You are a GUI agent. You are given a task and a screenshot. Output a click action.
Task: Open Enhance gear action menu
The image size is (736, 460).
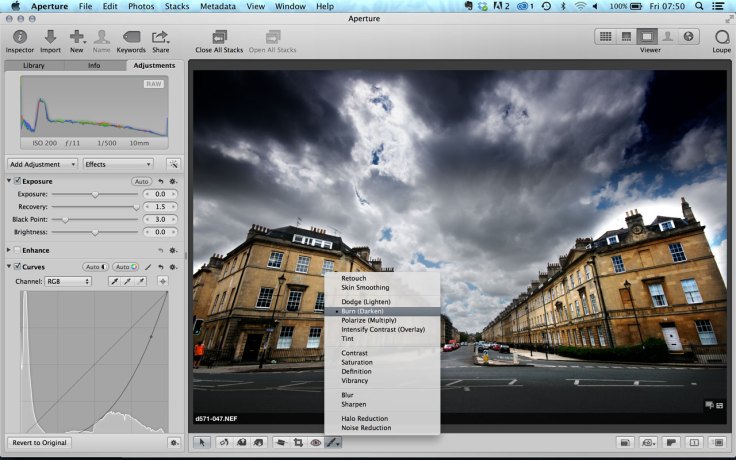pyautogui.click(x=173, y=251)
